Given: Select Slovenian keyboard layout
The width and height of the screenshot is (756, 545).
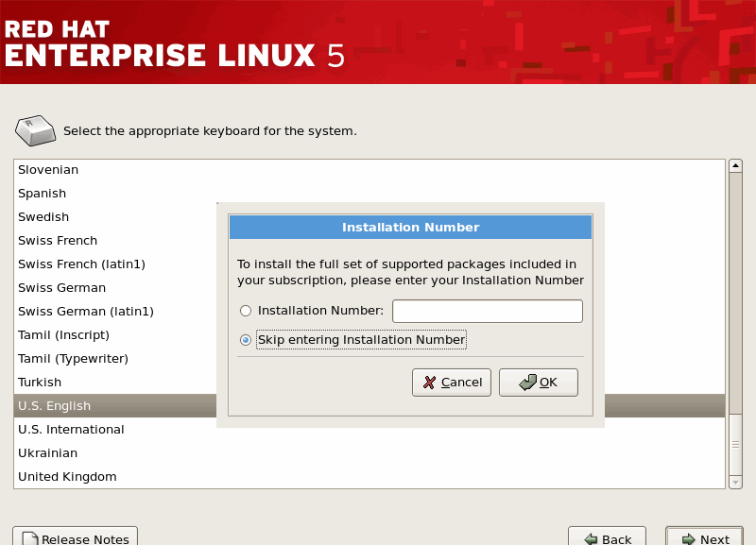Looking at the screenshot, I should coord(48,170).
